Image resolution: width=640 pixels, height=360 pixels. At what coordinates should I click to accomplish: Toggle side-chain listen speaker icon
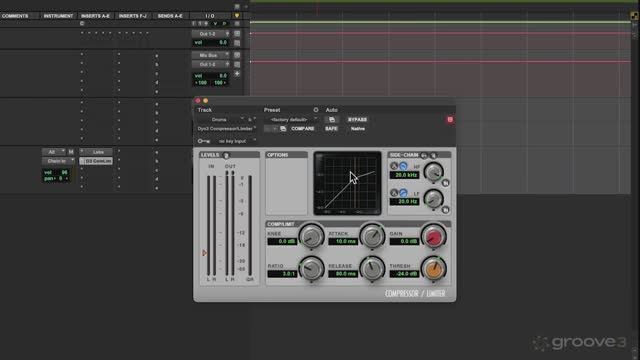433,155
